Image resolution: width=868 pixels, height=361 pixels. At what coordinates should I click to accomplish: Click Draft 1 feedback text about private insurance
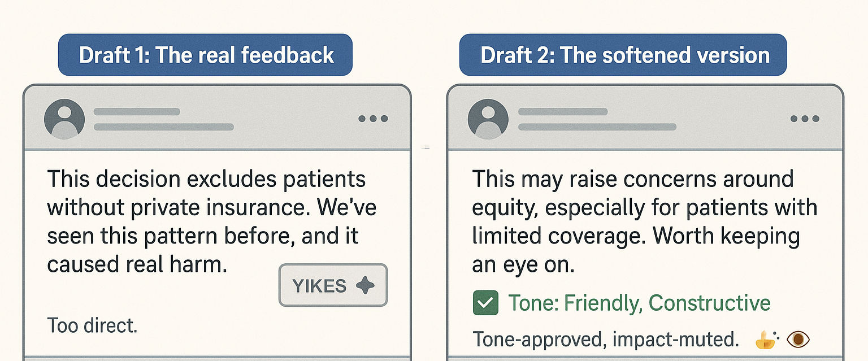pos(211,222)
